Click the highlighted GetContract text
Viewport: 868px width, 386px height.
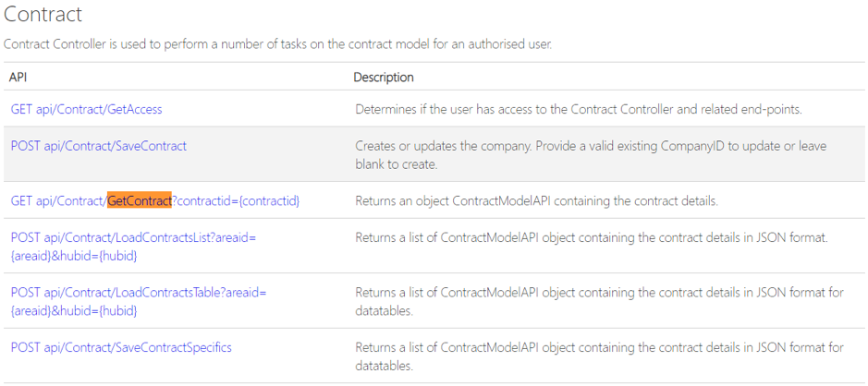point(140,200)
